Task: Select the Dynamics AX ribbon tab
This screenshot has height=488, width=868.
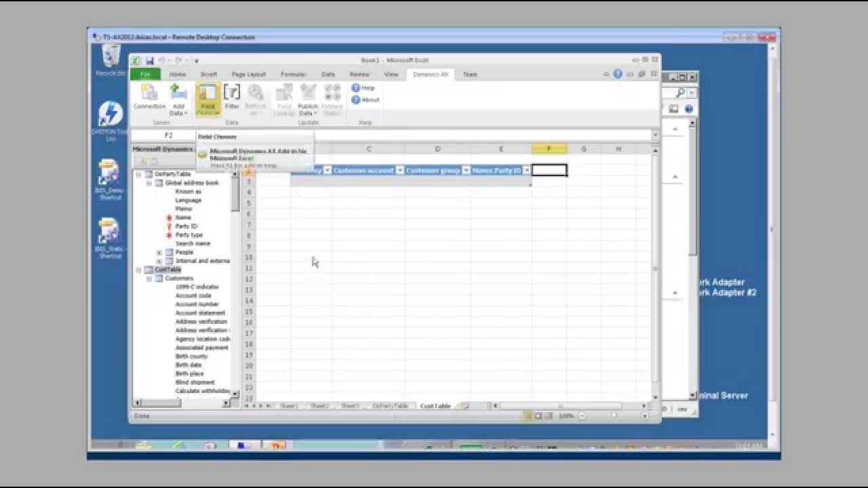Action: point(431,74)
